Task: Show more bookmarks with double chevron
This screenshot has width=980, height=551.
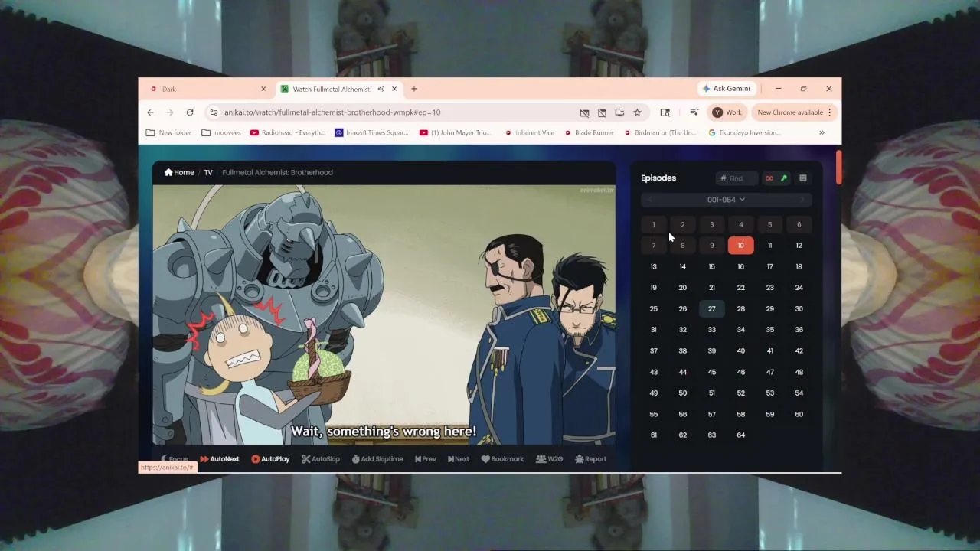Action: 822,132
